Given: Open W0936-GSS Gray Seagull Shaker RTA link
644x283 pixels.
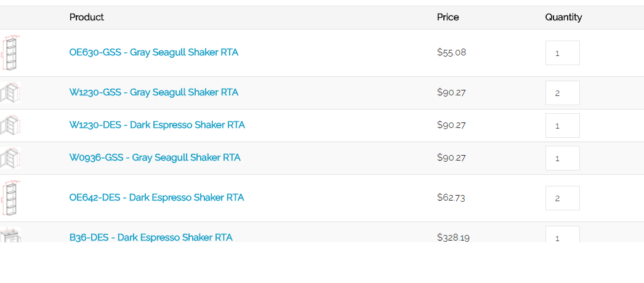Looking at the screenshot, I should [155, 157].
